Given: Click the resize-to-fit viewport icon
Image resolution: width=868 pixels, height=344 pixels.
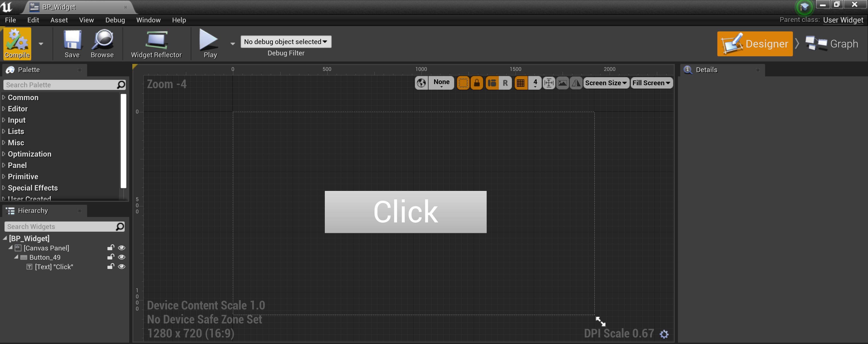Looking at the screenshot, I should (549, 83).
